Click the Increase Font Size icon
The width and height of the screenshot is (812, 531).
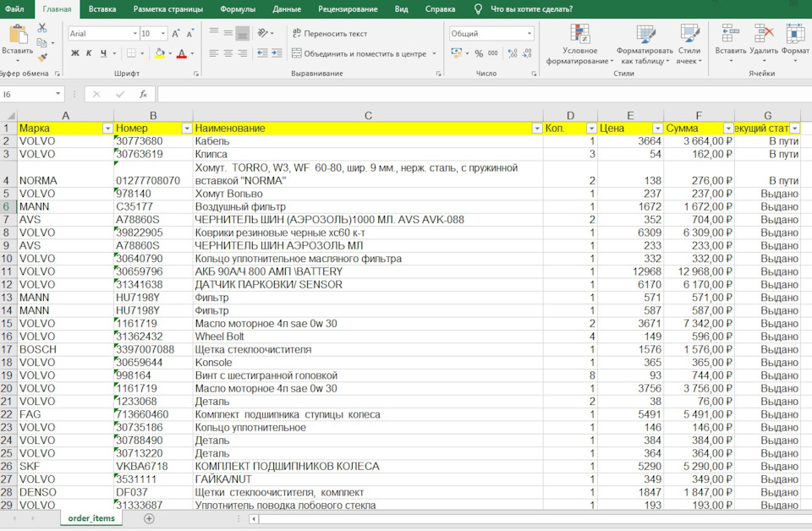176,34
